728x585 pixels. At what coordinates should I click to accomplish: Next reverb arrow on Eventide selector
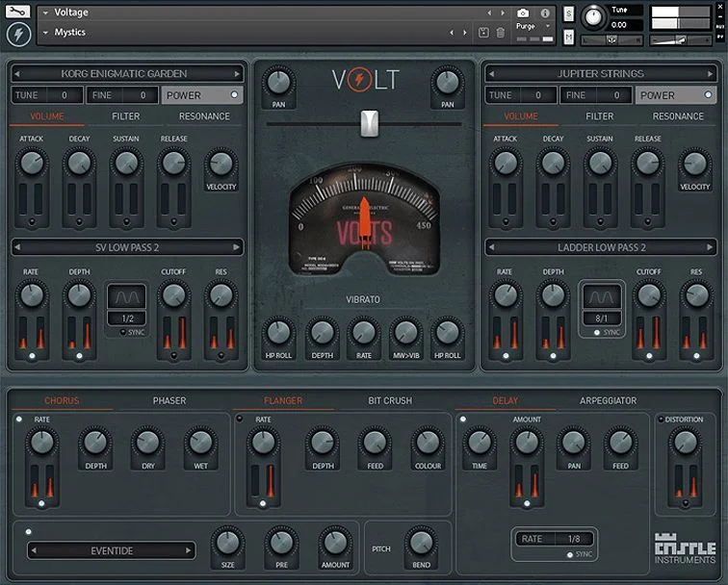pyautogui.click(x=188, y=550)
